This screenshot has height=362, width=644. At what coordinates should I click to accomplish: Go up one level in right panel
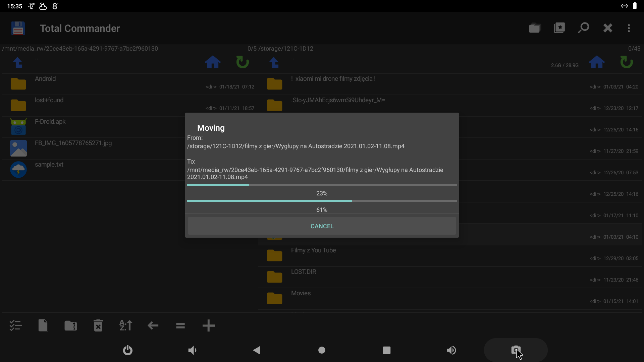point(274,62)
